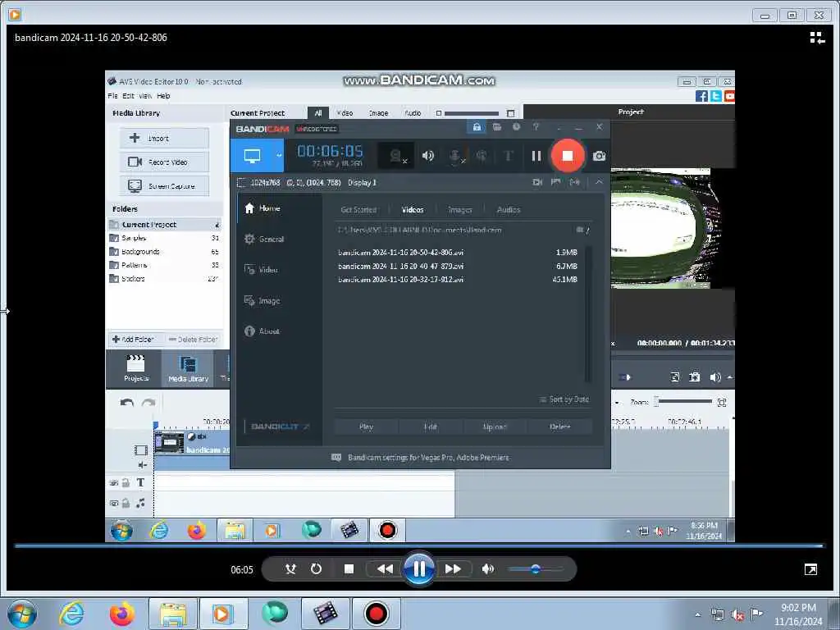Image resolution: width=840 pixels, height=630 pixels.
Task: Switch the player to full screen view
Action: [x=811, y=569]
